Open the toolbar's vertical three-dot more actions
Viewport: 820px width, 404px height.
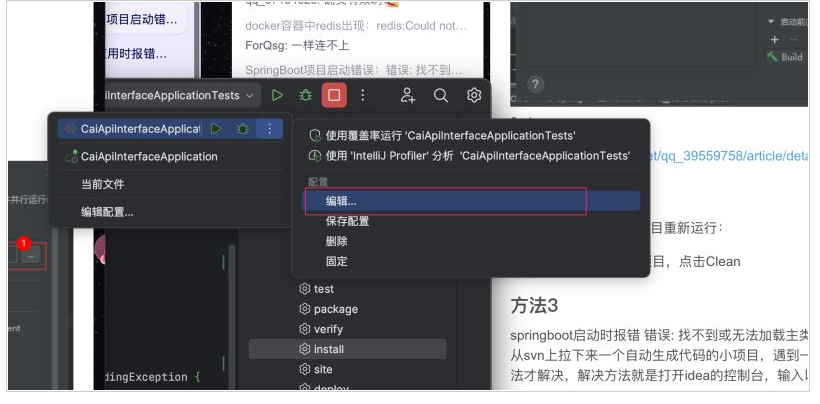point(362,95)
